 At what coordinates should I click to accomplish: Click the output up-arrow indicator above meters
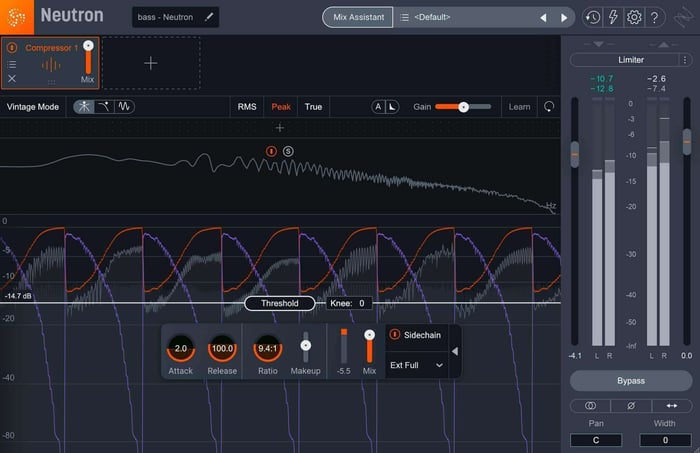click(x=663, y=44)
